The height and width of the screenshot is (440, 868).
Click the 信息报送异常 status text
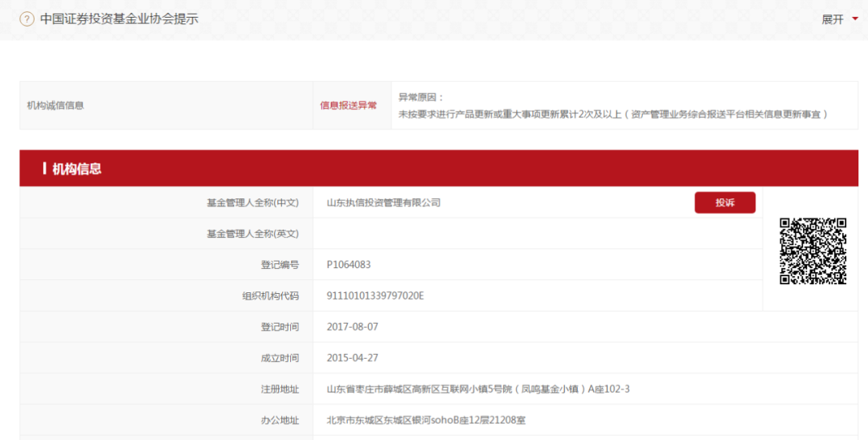(348, 105)
